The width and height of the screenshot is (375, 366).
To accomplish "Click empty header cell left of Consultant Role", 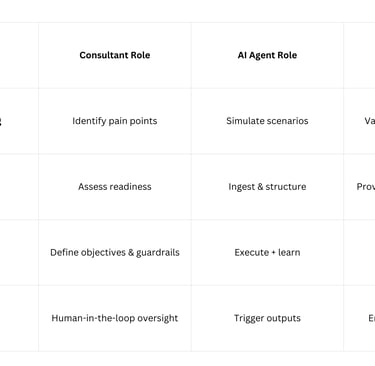I will tap(19, 55).
